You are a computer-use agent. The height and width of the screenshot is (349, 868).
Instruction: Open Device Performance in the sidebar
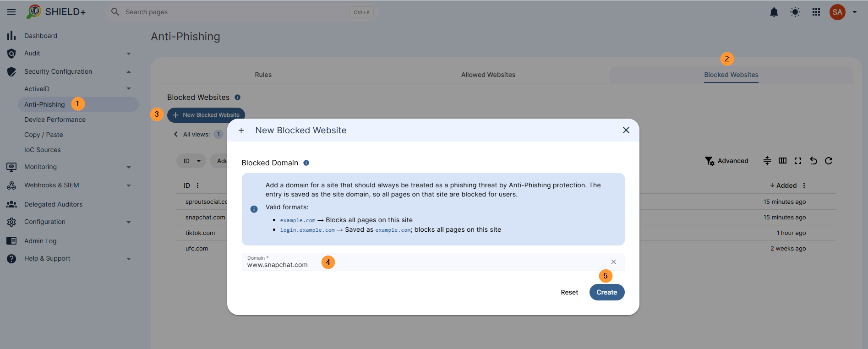(55, 120)
